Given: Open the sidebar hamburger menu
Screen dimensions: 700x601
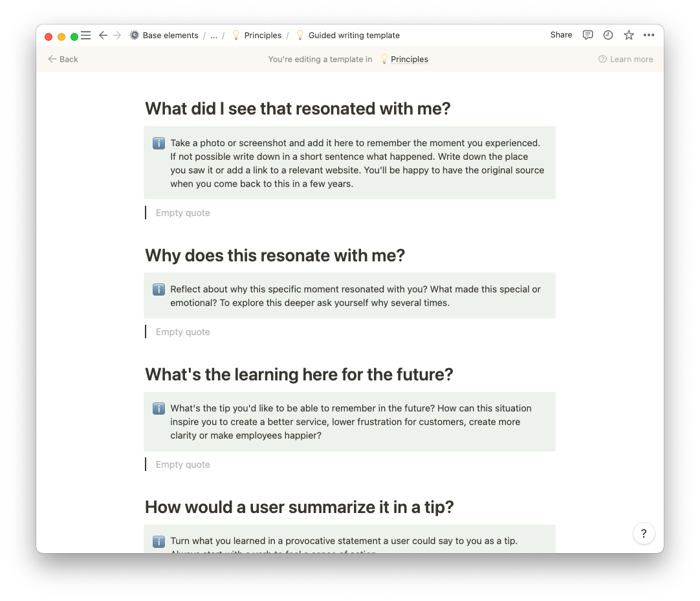Looking at the screenshot, I should (x=85, y=36).
